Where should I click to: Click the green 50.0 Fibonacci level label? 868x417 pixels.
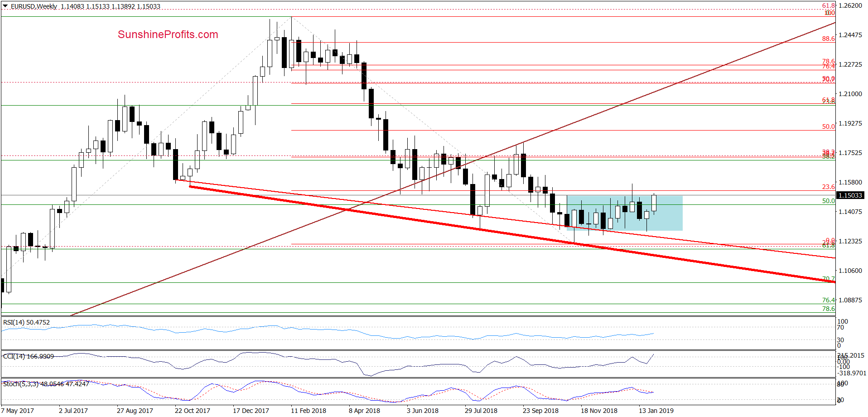pyautogui.click(x=829, y=201)
